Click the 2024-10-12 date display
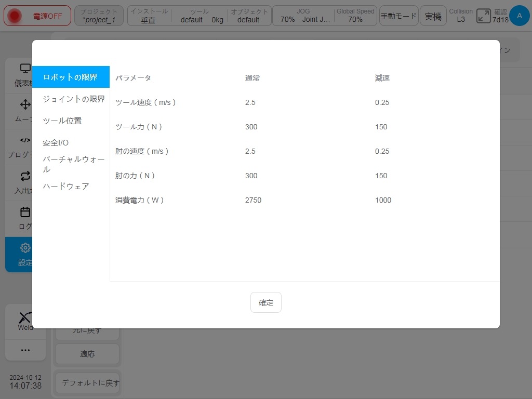Screen dimensions: 532x399 [25, 377]
